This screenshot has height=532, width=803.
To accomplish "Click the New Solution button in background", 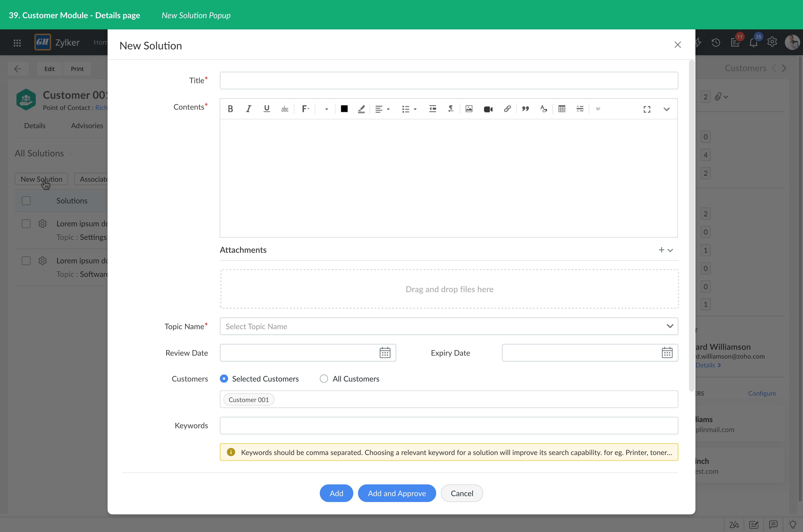I will click(x=41, y=179).
